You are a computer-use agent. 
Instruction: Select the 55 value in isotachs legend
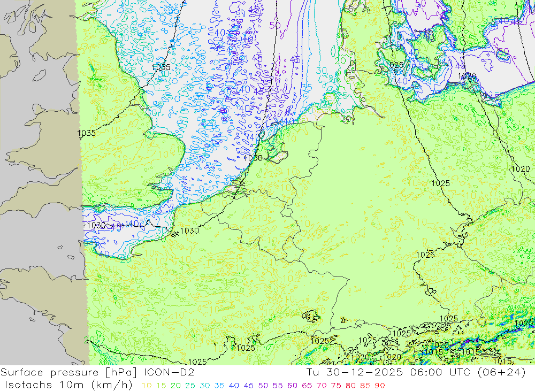point(278,386)
